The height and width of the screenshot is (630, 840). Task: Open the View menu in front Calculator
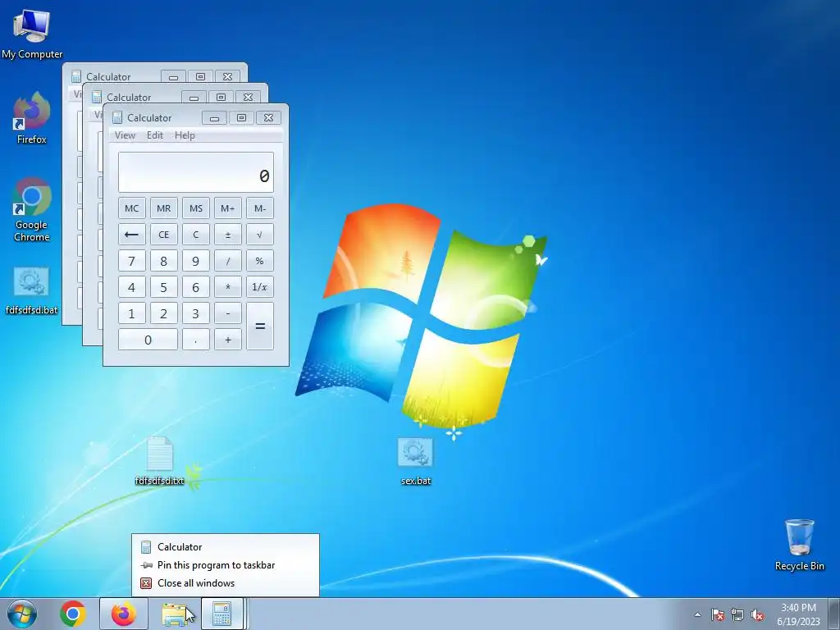coord(125,135)
